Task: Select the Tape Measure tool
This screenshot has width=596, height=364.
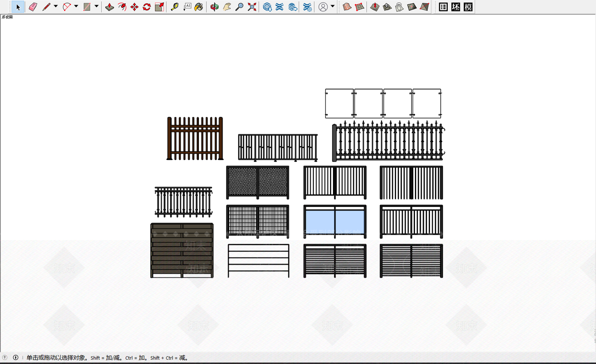Action: [x=175, y=7]
